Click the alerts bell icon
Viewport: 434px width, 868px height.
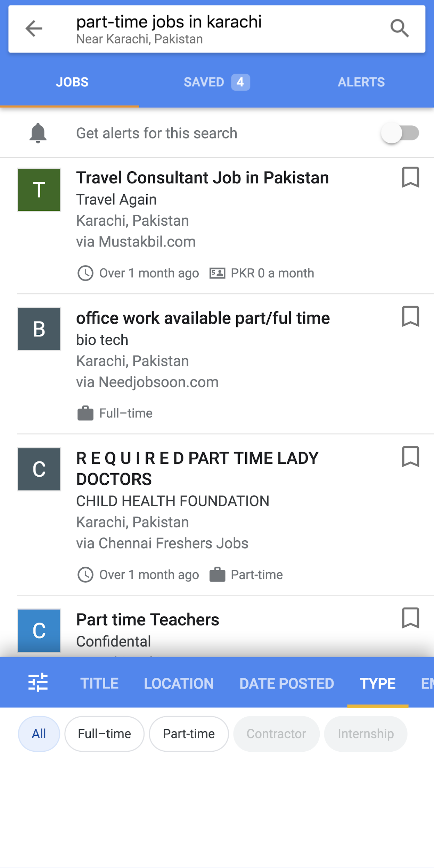click(x=38, y=133)
